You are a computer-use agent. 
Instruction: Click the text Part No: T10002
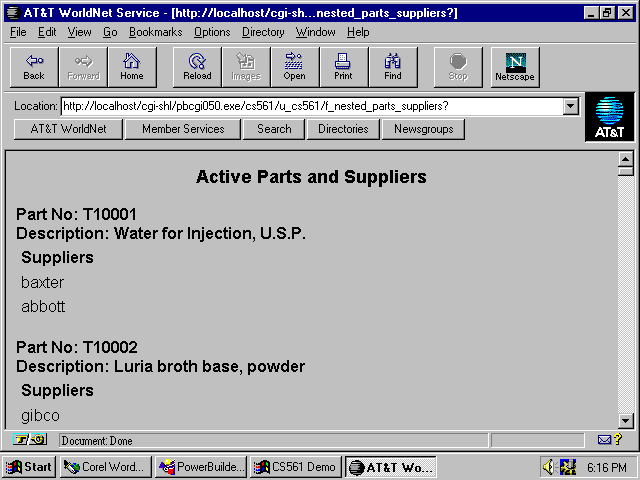77,347
